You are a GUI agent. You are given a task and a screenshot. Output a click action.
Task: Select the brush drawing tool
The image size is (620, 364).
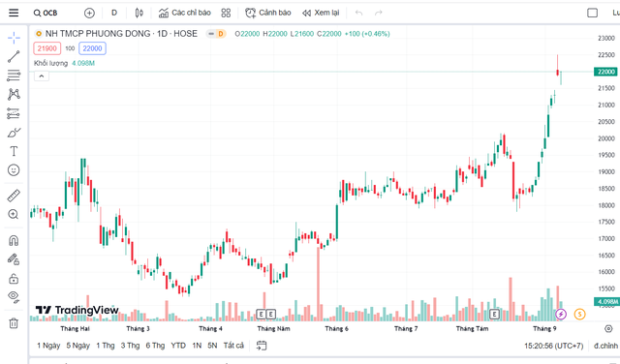[14, 132]
